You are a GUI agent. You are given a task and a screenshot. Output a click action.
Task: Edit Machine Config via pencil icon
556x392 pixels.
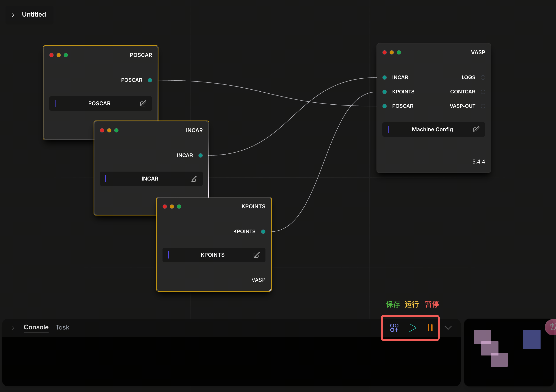(476, 129)
